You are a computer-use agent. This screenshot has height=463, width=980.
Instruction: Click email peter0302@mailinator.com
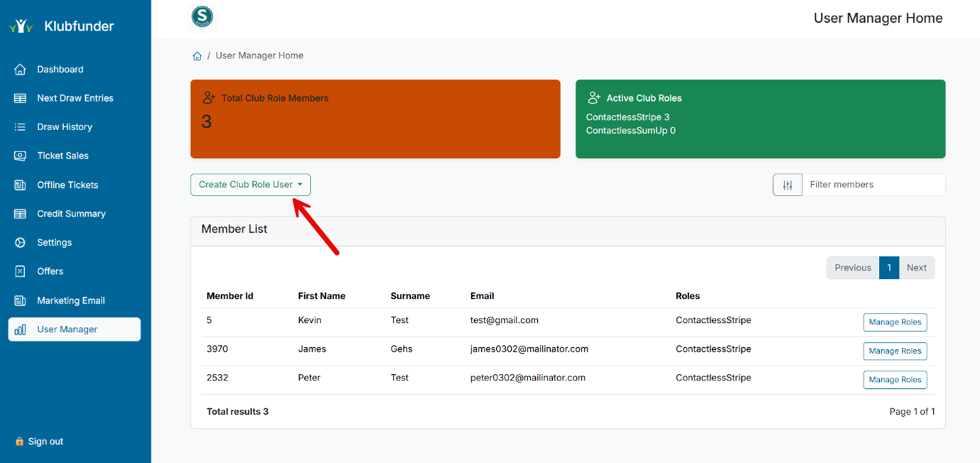click(x=528, y=378)
